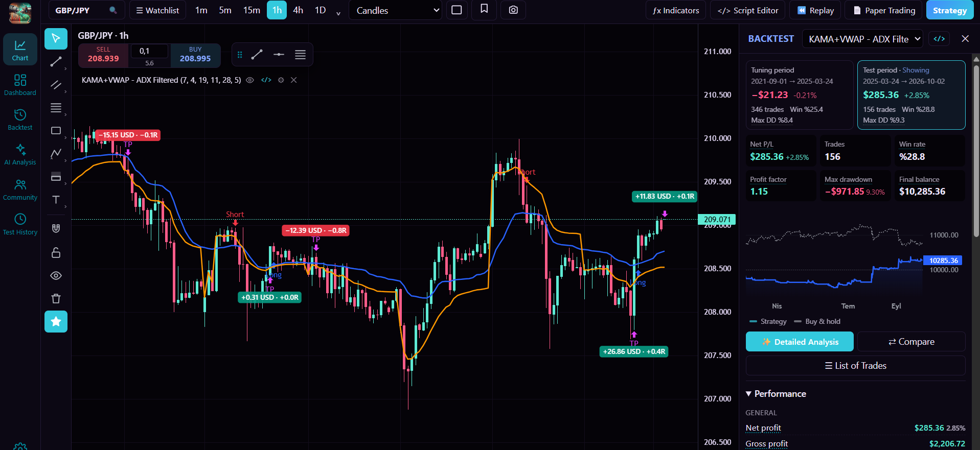Open Paper Trading
980x450 pixels.
tap(884, 10)
